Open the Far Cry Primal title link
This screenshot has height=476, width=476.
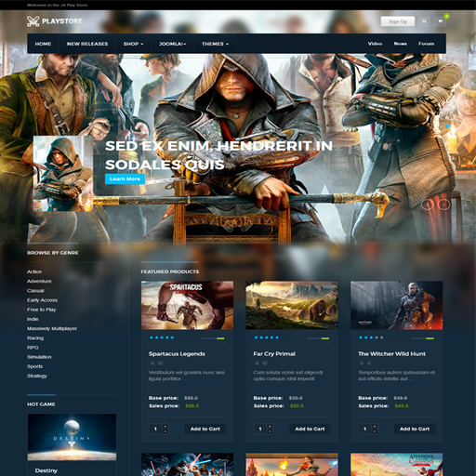pos(274,354)
